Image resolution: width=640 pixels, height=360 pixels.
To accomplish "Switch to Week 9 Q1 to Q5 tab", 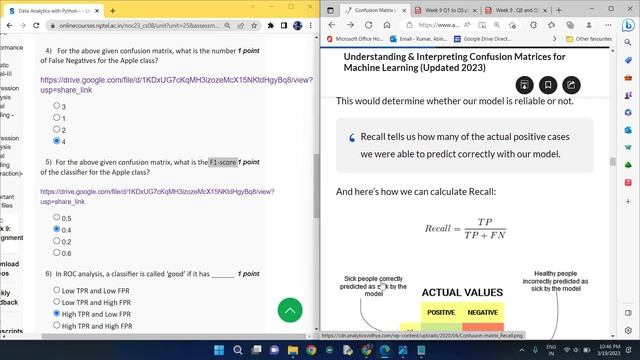I will point(445,10).
